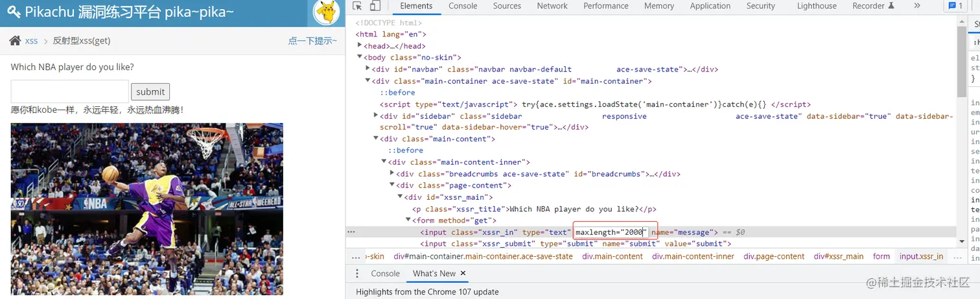
Task: Click div#xssr_main in breadcrumb bar
Action: pyautogui.click(x=839, y=257)
